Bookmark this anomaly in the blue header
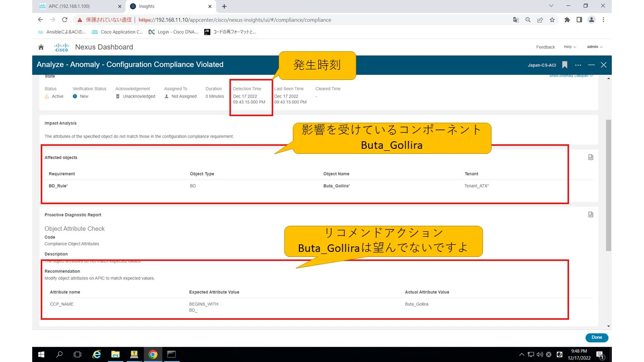The width and height of the screenshot is (644, 362). 565,65
